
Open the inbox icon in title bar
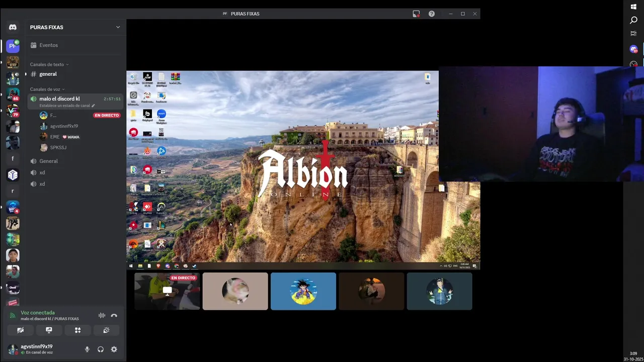(416, 14)
